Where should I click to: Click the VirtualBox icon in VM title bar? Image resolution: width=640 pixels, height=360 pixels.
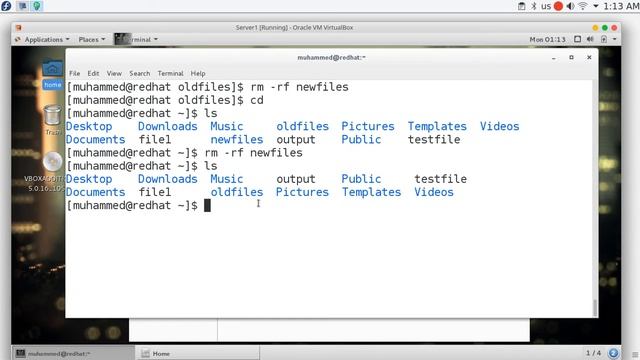[18, 27]
